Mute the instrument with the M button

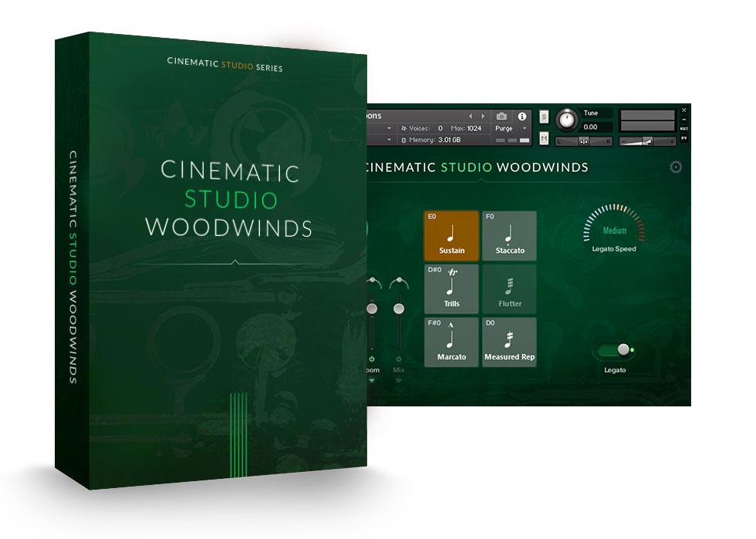coord(543,136)
